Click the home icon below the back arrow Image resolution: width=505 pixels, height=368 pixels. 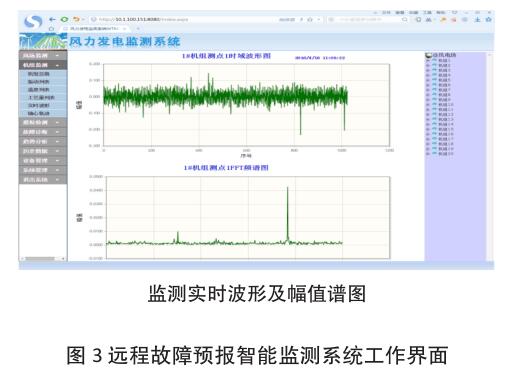51,29
